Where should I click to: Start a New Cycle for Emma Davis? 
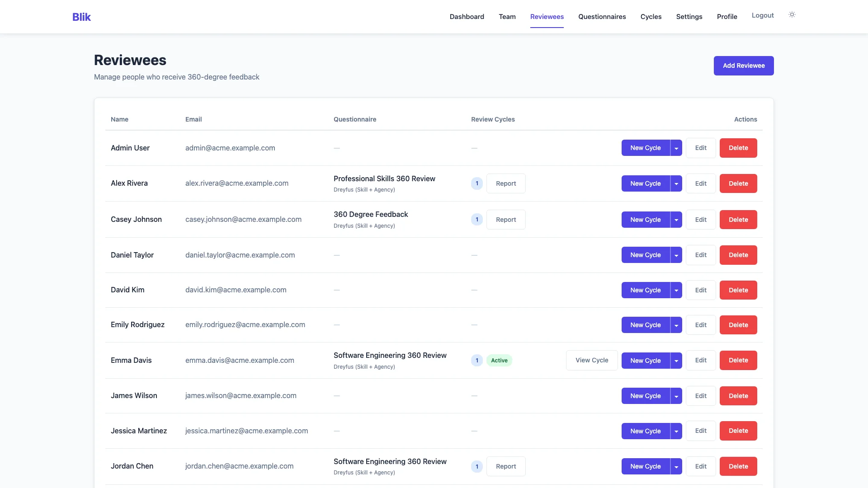click(x=646, y=361)
